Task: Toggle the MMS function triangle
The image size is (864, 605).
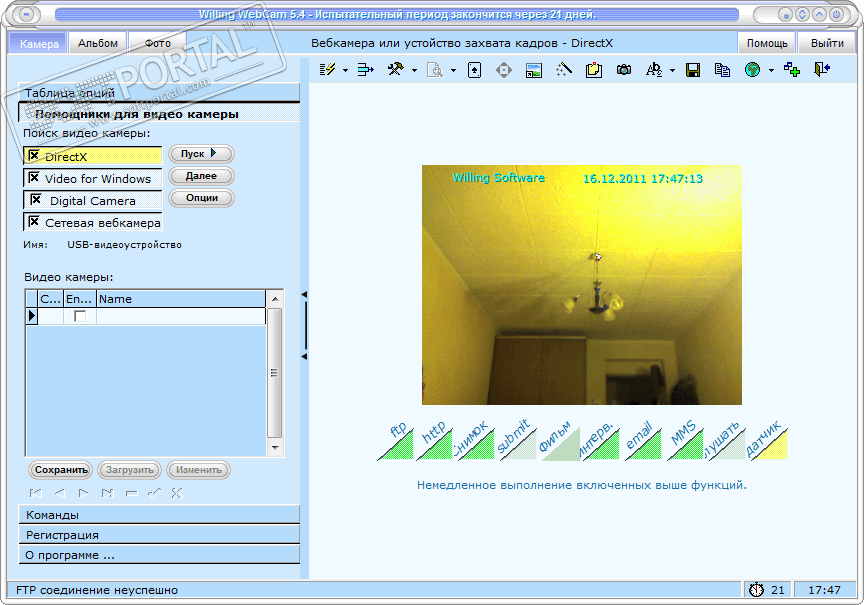Action: tap(689, 445)
